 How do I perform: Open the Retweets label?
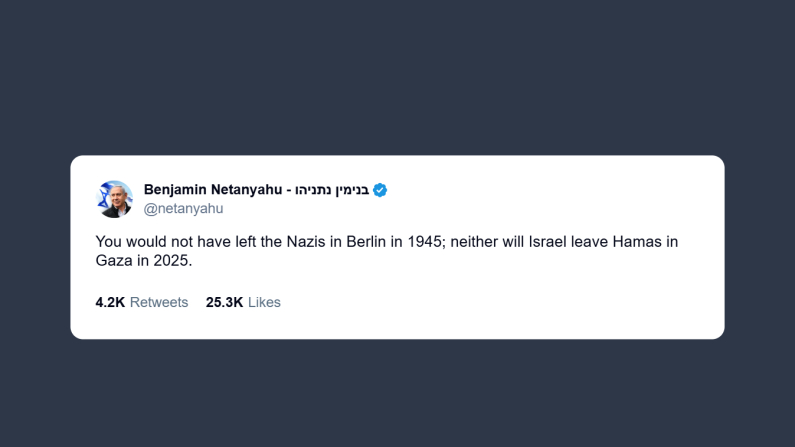click(159, 302)
